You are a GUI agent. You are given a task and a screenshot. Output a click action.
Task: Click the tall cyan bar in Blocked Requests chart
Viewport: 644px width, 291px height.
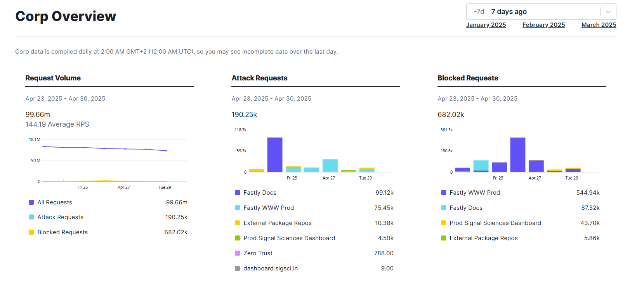pyautogui.click(x=481, y=166)
